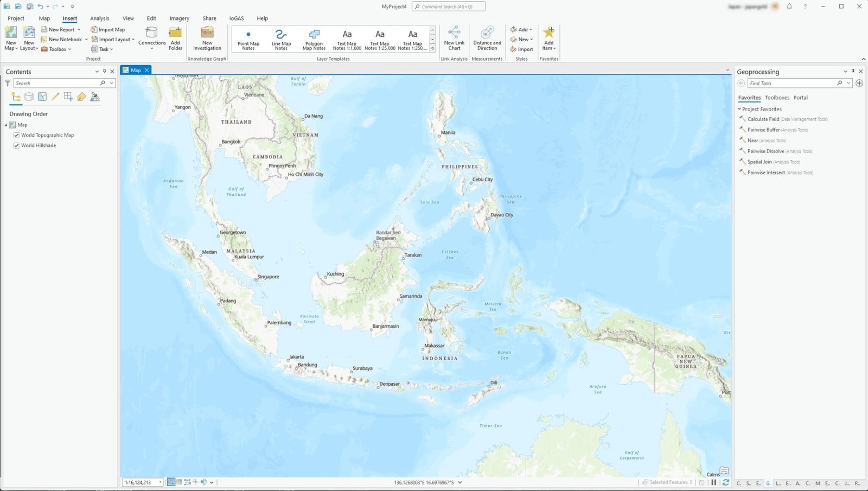Screen dimensions: 868x491
Task: Switch Contents to List By Data Source view
Action: pyautogui.click(x=28, y=97)
